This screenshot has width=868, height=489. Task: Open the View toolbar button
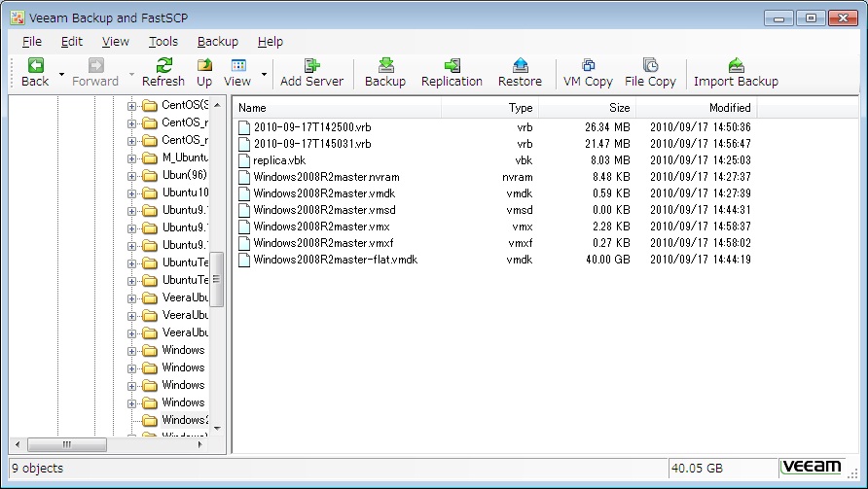pos(238,73)
